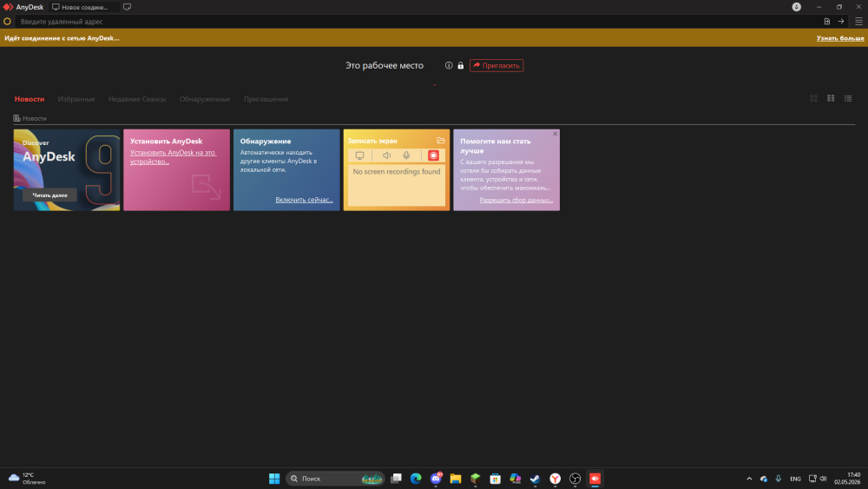The height and width of the screenshot is (489, 868).
Task: Click the 'Идёт соединение с сетью AnyDesk...' message
Action: (x=62, y=38)
